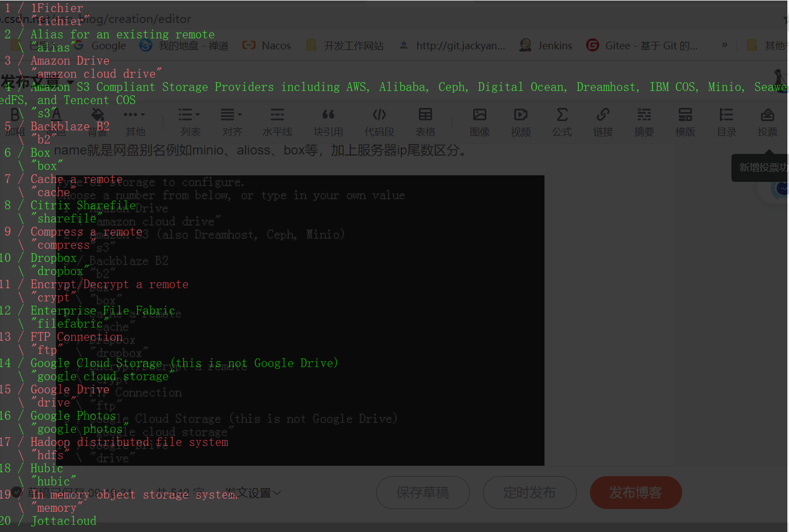789x532 pixels.
Task: Open the 开发工作网站 bookmarks folder
Action: 344,45
